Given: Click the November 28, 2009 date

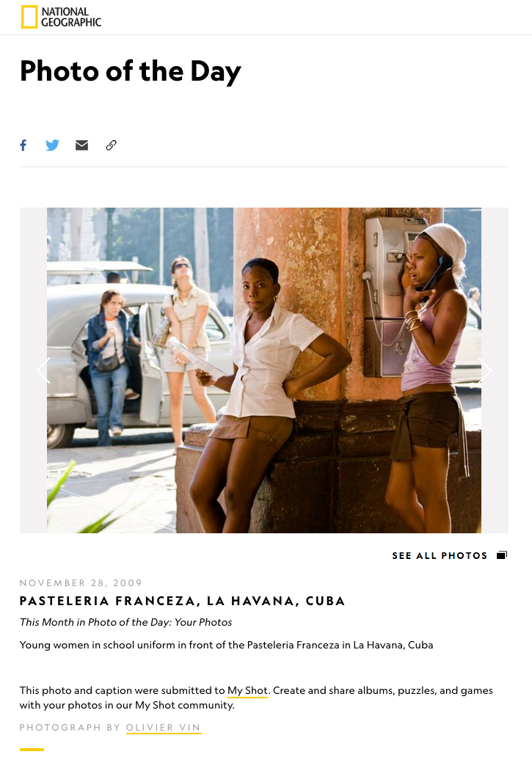Looking at the screenshot, I should click(81, 582).
